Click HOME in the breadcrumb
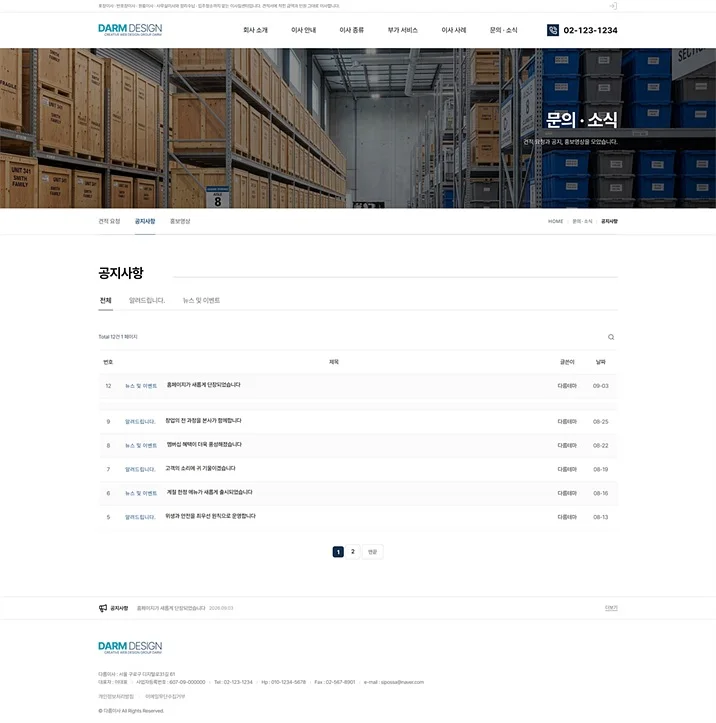The height and width of the screenshot is (723, 716). (x=556, y=221)
